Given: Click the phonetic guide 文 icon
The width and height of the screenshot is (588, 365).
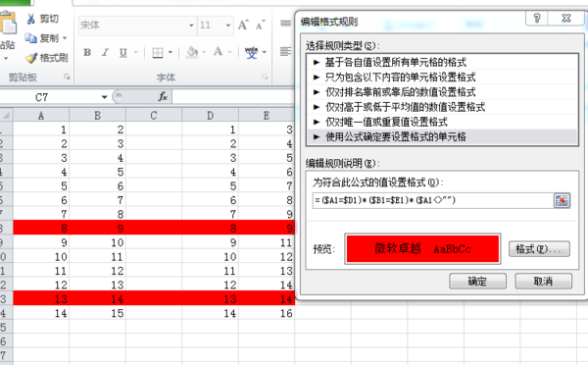Looking at the screenshot, I should (x=251, y=52).
